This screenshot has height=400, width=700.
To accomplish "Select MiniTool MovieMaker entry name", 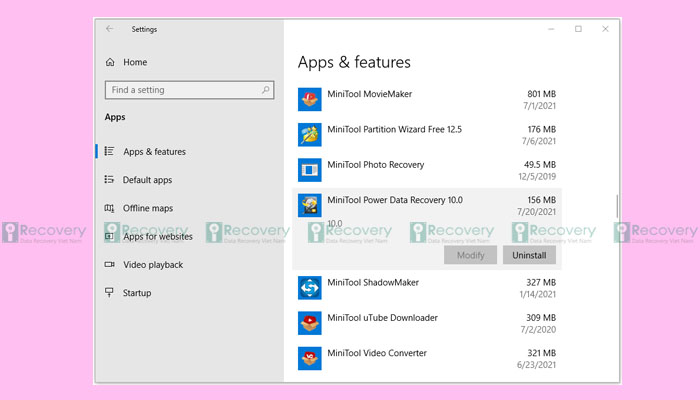I will (370, 94).
